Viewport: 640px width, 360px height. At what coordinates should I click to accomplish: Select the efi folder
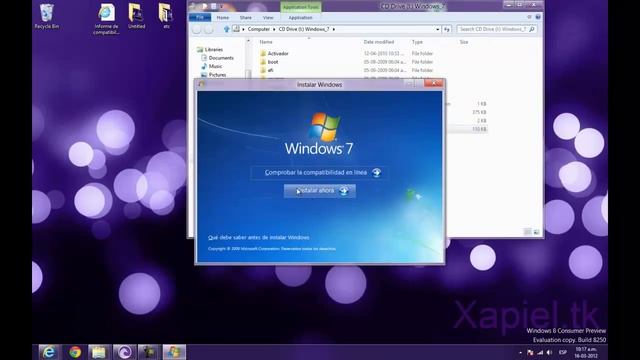point(270,70)
